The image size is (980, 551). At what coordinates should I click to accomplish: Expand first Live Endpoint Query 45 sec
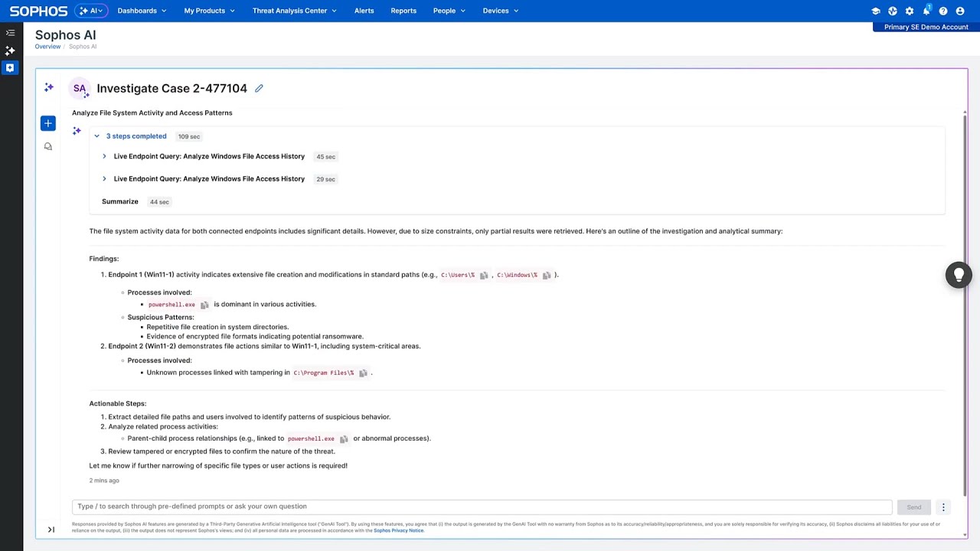click(104, 157)
